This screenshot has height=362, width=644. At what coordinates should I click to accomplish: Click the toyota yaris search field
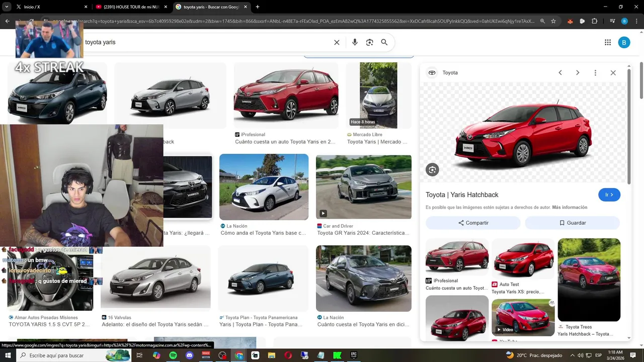tap(206, 42)
